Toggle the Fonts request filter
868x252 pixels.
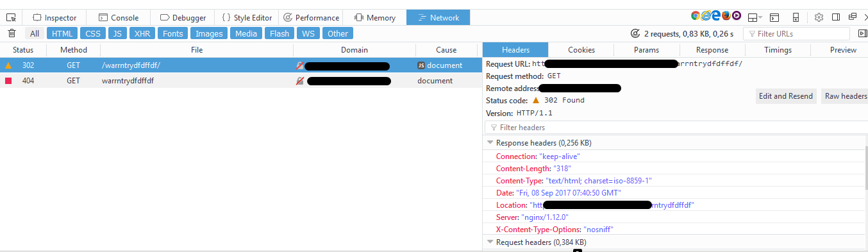(173, 33)
